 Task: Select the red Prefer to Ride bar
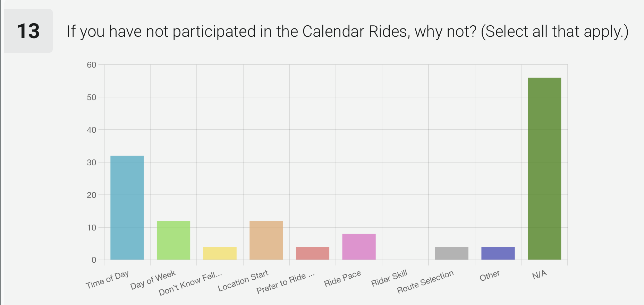click(x=312, y=253)
